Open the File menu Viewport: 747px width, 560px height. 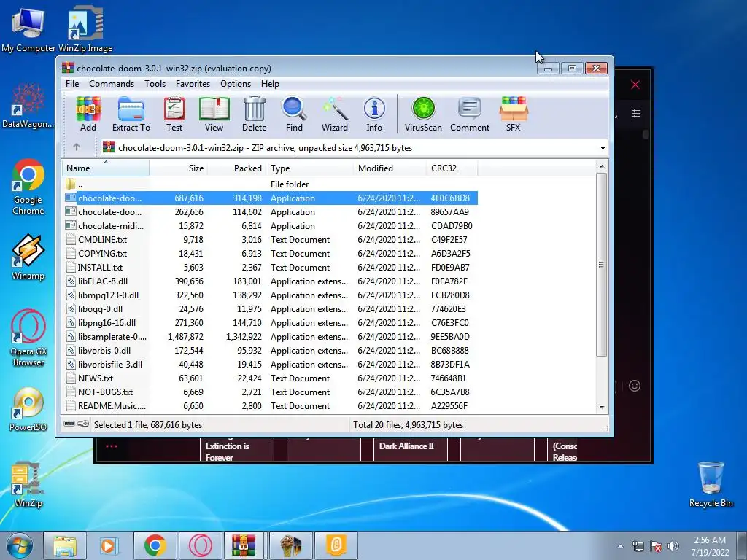[72, 84]
